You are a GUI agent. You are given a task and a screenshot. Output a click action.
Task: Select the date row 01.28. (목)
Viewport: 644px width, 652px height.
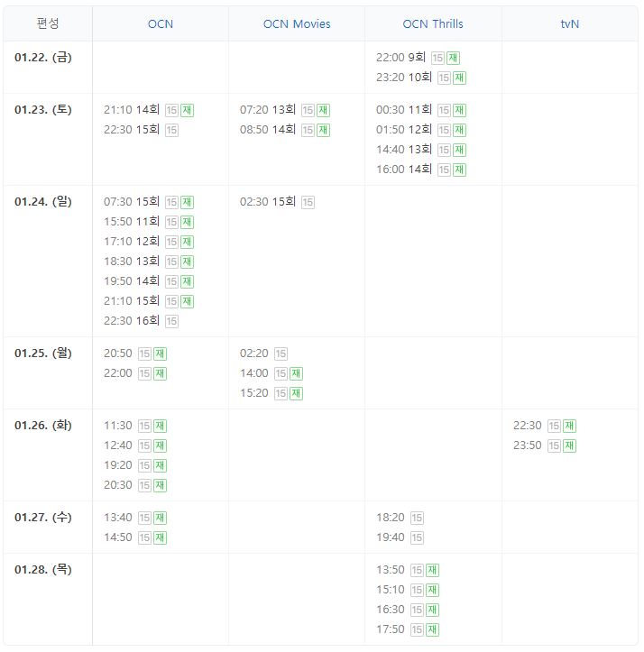tap(43, 570)
